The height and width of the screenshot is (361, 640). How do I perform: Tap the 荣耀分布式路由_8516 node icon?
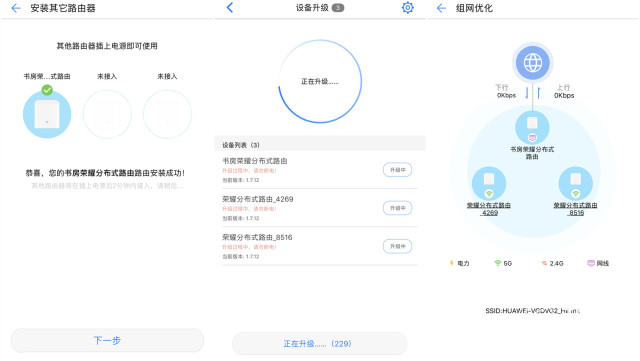click(x=576, y=183)
